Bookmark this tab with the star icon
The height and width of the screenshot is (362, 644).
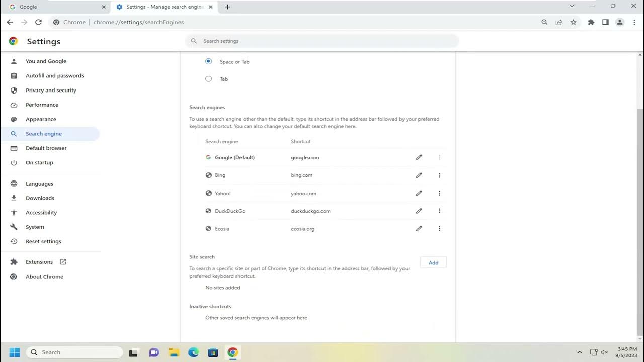[573, 22]
